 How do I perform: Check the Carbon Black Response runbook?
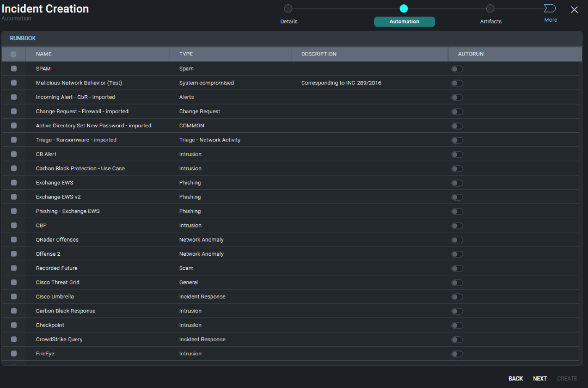pyautogui.click(x=13, y=311)
